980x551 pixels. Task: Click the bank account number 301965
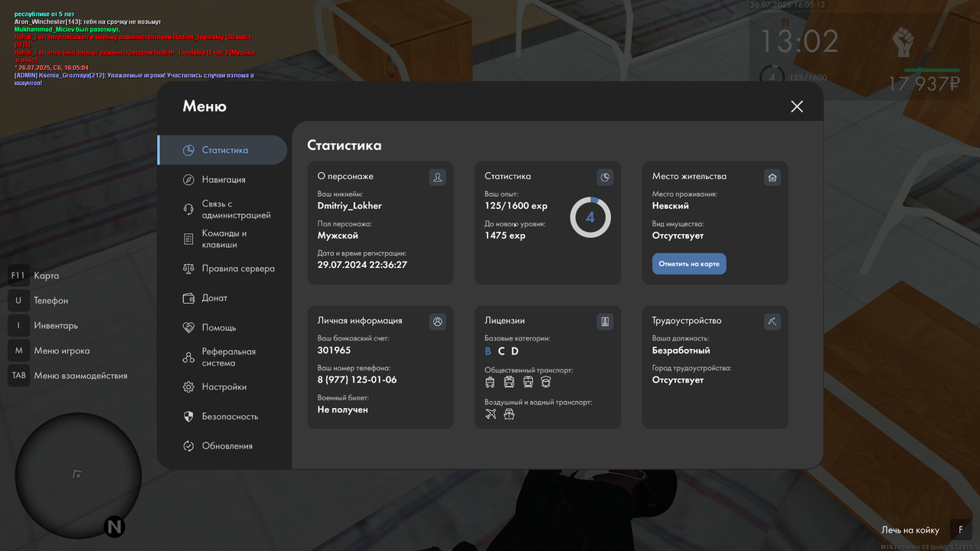tap(334, 350)
